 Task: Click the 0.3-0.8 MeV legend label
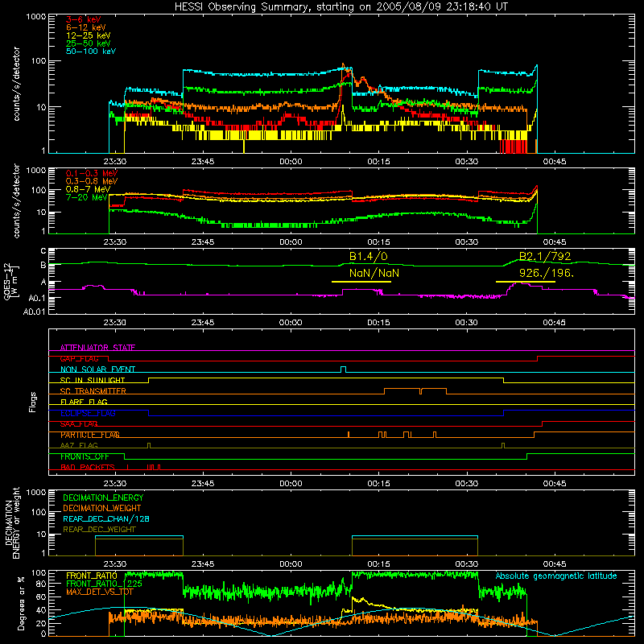pos(92,181)
